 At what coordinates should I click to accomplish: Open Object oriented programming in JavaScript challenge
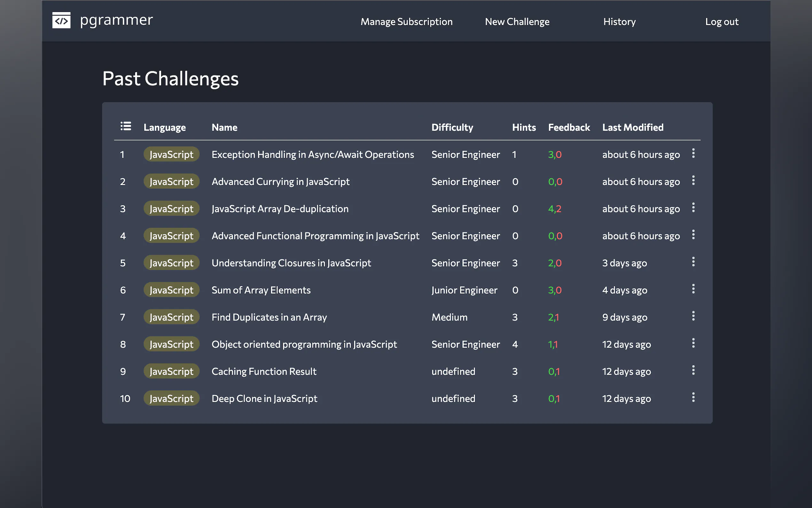point(304,345)
